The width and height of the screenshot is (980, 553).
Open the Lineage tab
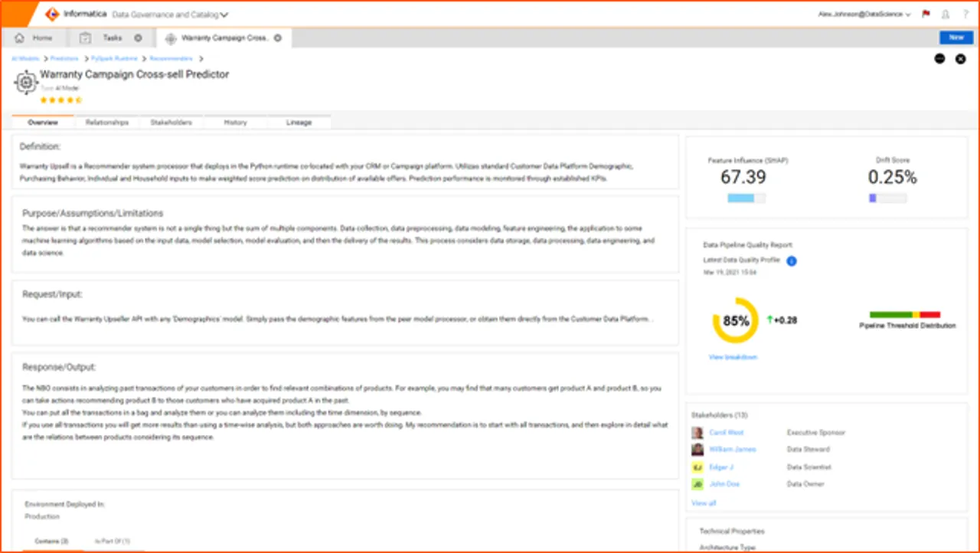(x=299, y=123)
